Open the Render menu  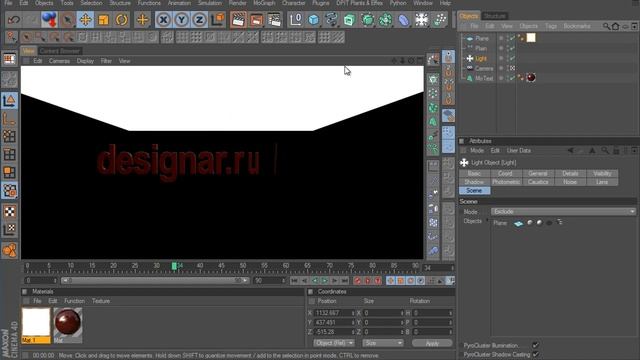[x=237, y=3]
